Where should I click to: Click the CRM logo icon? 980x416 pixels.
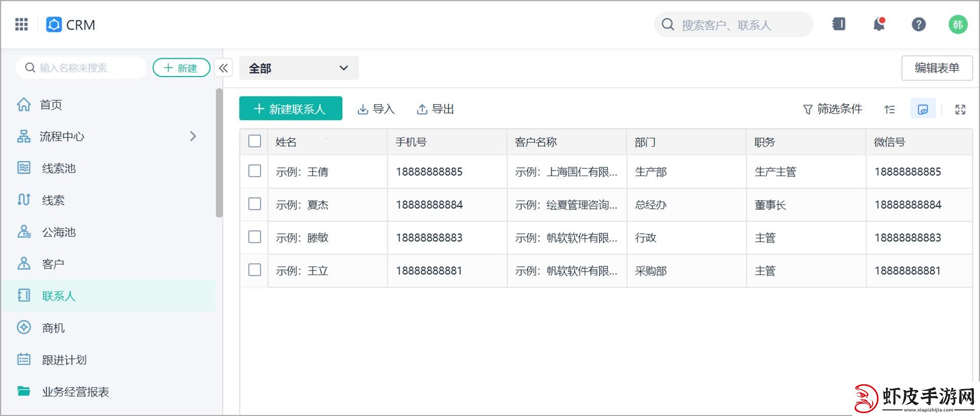(x=54, y=25)
